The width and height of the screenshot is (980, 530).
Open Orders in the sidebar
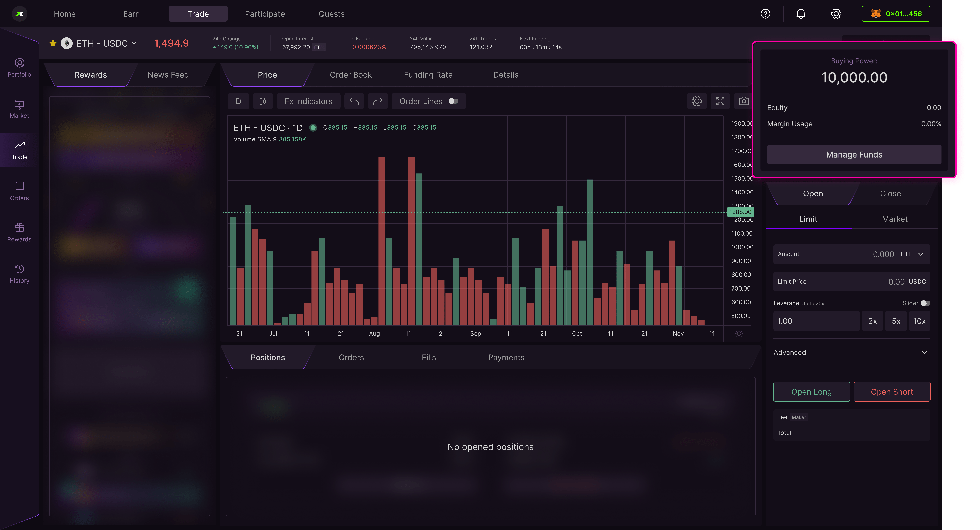coord(19,191)
